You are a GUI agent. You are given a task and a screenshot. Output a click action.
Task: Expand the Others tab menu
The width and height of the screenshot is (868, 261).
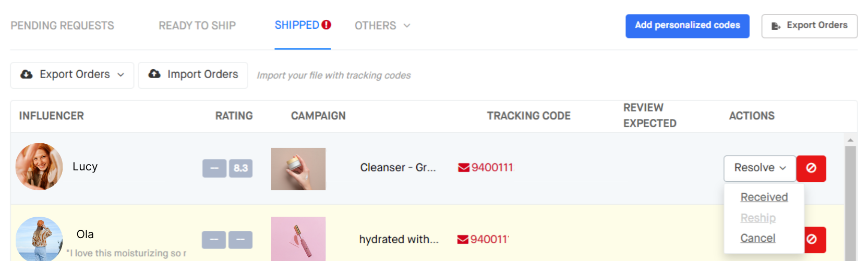pyautogui.click(x=382, y=26)
